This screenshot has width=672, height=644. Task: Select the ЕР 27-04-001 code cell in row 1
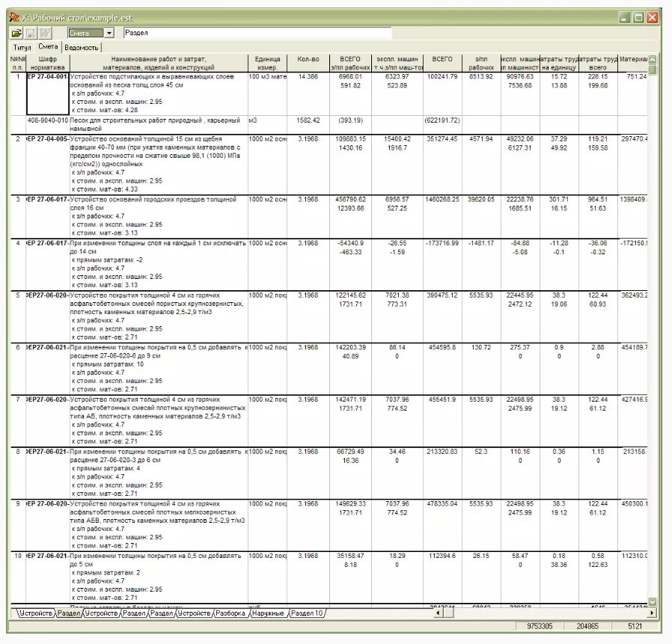pyautogui.click(x=48, y=93)
